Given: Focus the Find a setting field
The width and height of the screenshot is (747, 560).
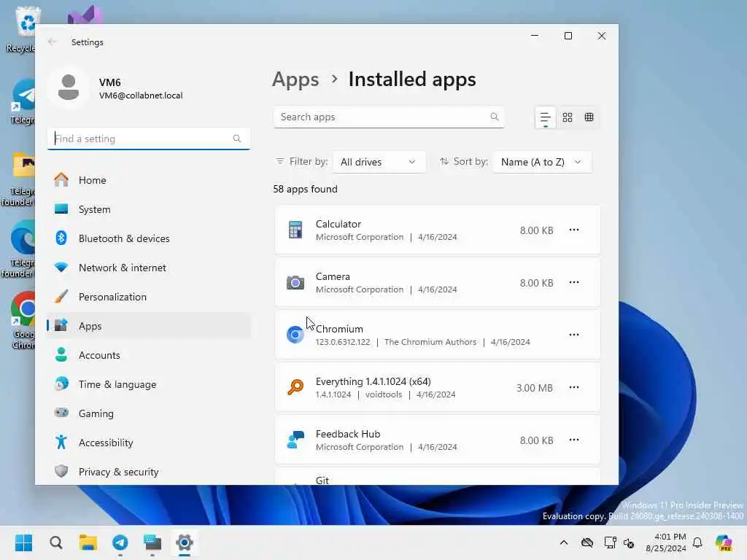Looking at the screenshot, I should (149, 139).
